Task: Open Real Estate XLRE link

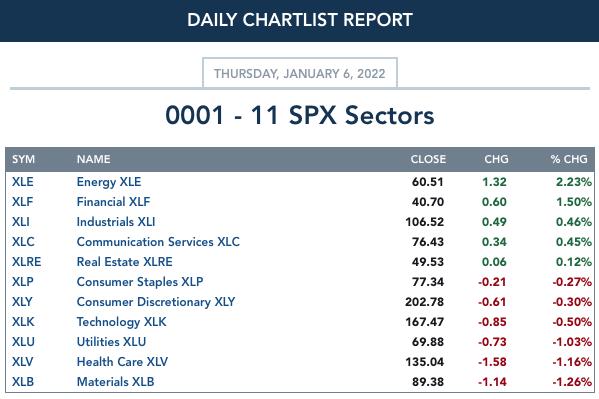Action: 125,262
